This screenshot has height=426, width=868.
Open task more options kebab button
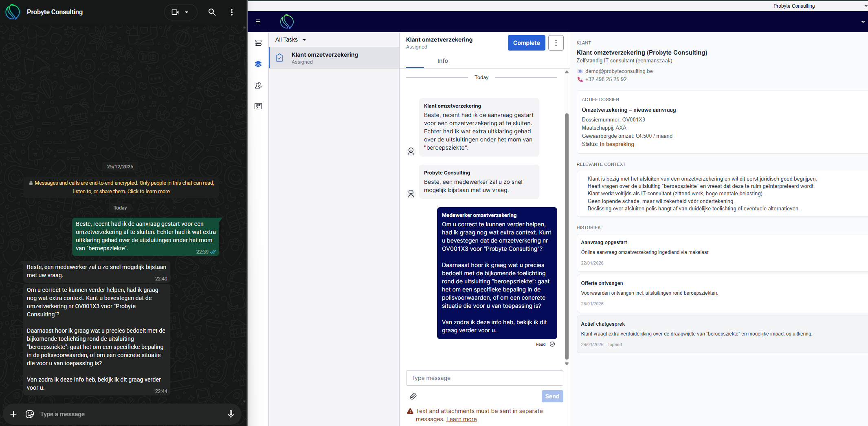point(556,43)
